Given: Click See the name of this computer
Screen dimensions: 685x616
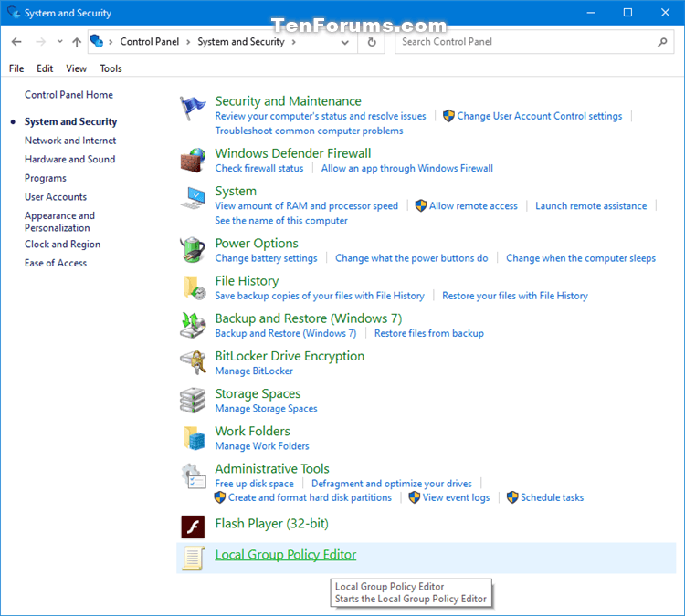Looking at the screenshot, I should [x=281, y=221].
